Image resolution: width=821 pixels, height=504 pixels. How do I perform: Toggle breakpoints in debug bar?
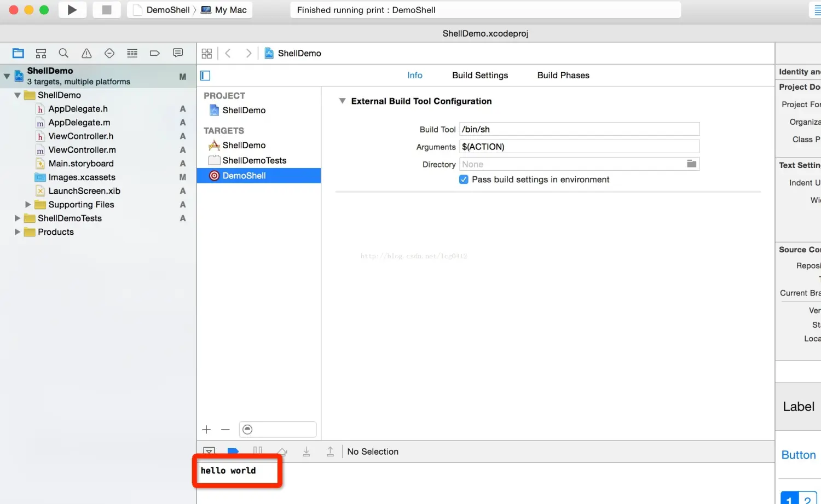[233, 451]
